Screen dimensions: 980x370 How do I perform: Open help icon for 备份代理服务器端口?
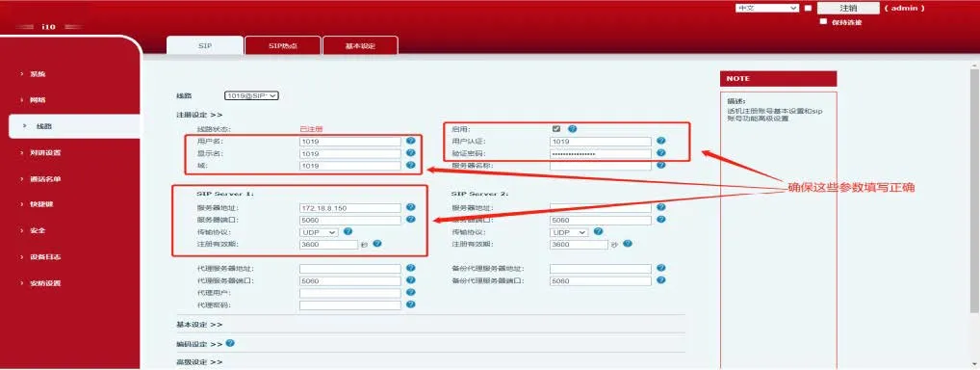coord(661,279)
